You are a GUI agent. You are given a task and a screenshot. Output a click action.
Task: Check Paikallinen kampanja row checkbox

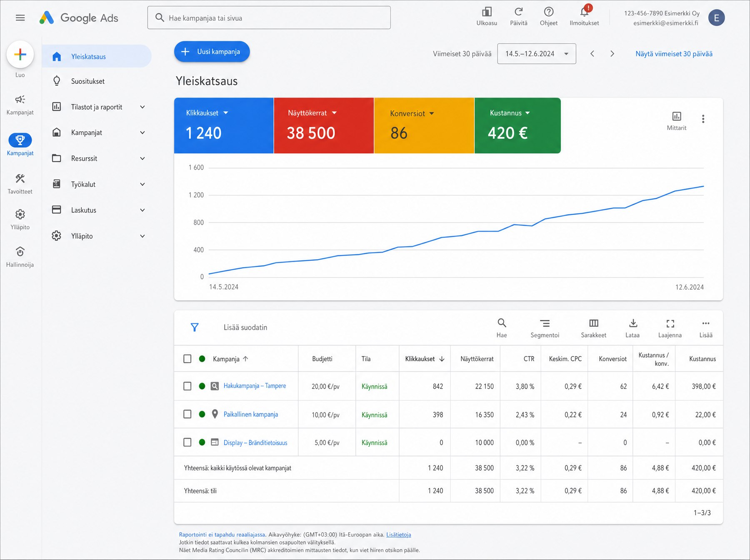[187, 414]
